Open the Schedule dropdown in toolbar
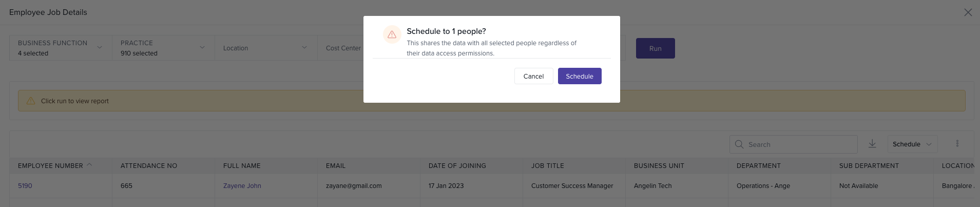This screenshot has width=980, height=207. pos(912,144)
